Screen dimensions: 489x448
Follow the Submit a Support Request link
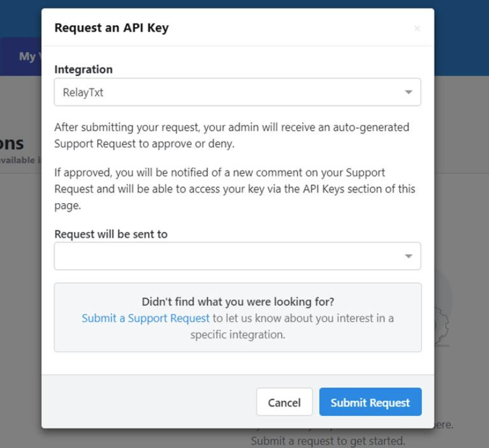click(x=145, y=317)
